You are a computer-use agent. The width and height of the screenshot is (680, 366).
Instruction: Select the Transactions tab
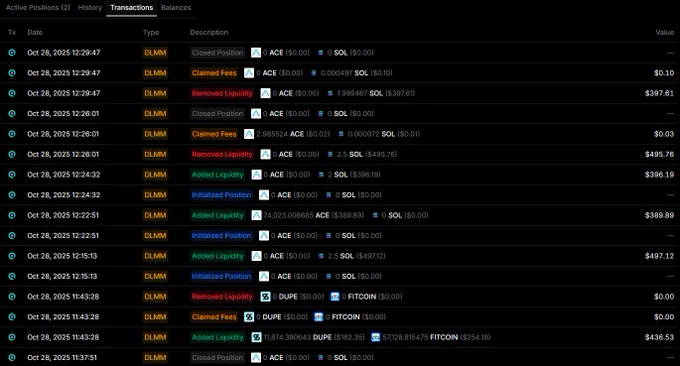131,7
